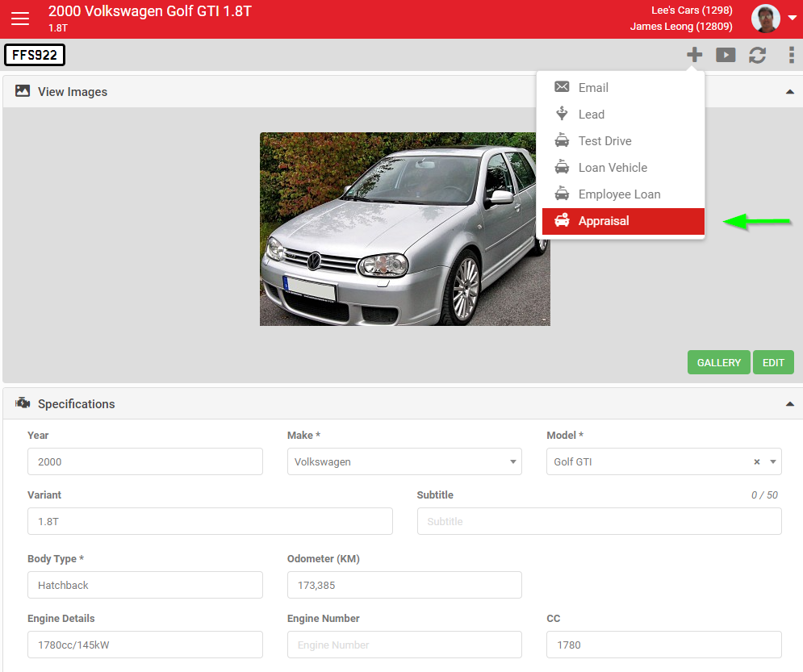Screen dimensions: 803x672
Task: Click the Specifications engine icon
Action: point(23,403)
